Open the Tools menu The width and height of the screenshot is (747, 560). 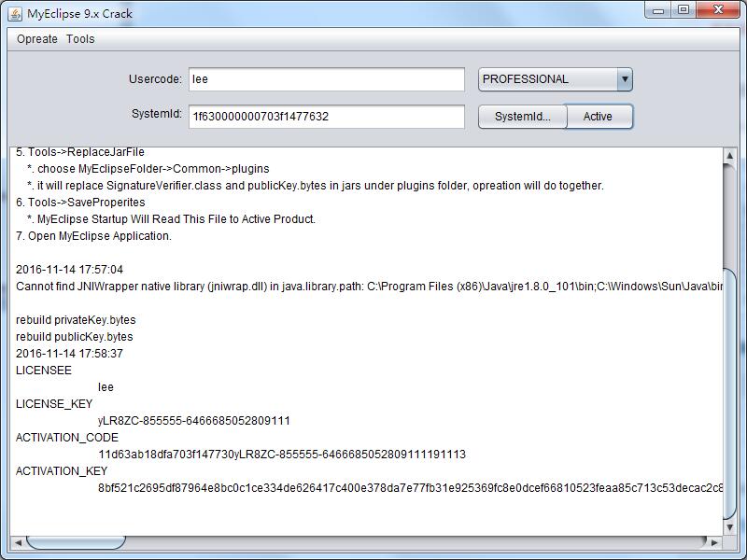[x=80, y=39]
